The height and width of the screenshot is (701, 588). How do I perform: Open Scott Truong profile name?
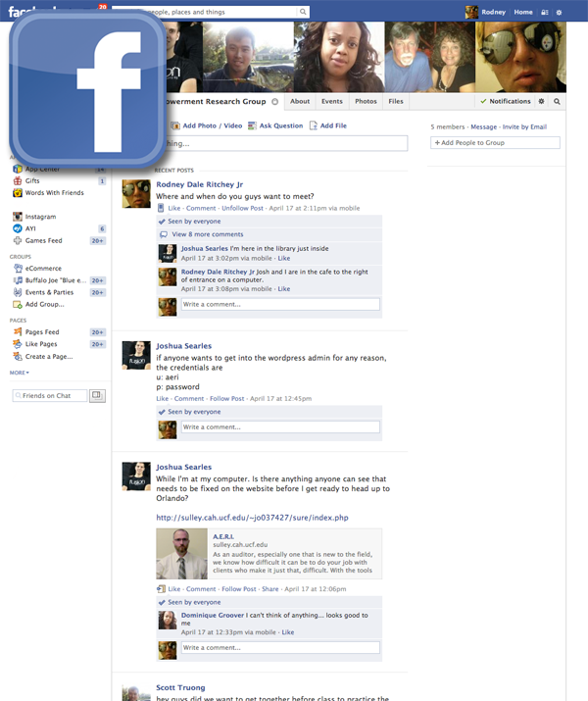[180, 687]
